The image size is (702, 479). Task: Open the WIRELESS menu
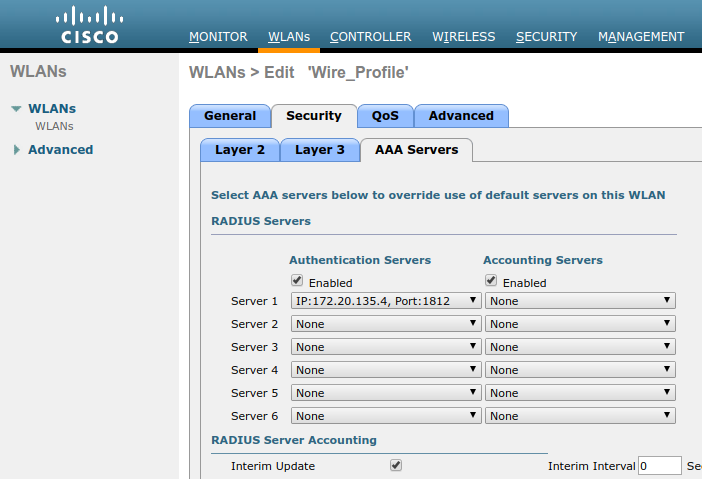point(463,37)
